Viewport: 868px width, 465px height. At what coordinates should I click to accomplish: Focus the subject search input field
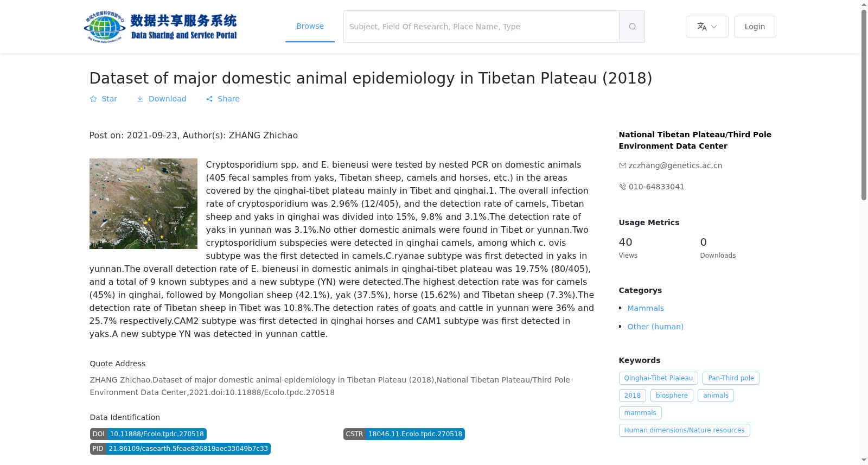(481, 27)
